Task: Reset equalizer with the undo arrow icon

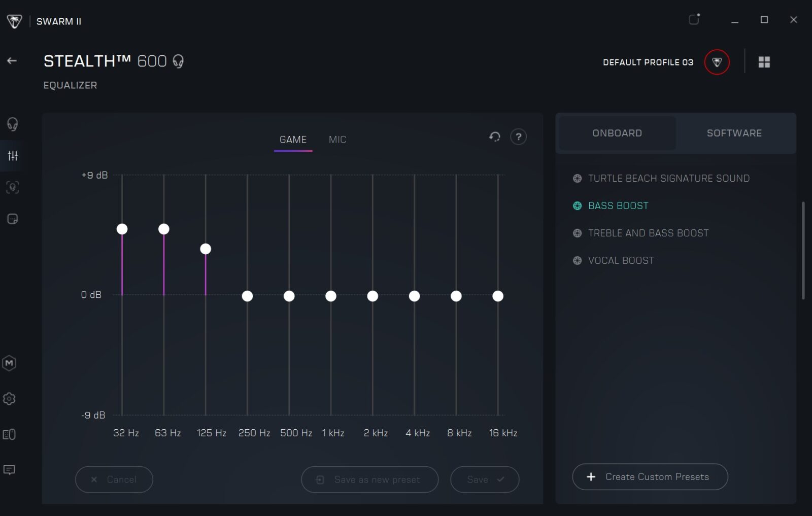Action: click(494, 136)
